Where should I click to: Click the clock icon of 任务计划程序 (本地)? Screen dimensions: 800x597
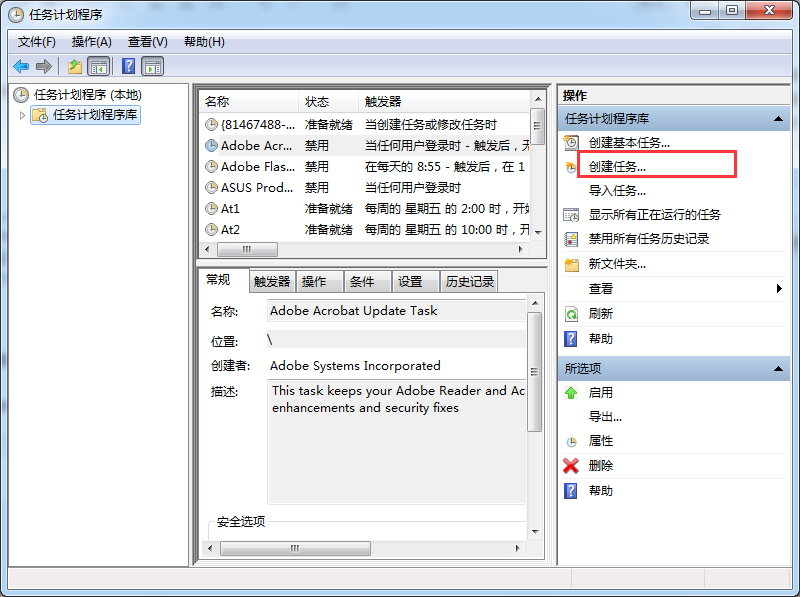[x=21, y=95]
